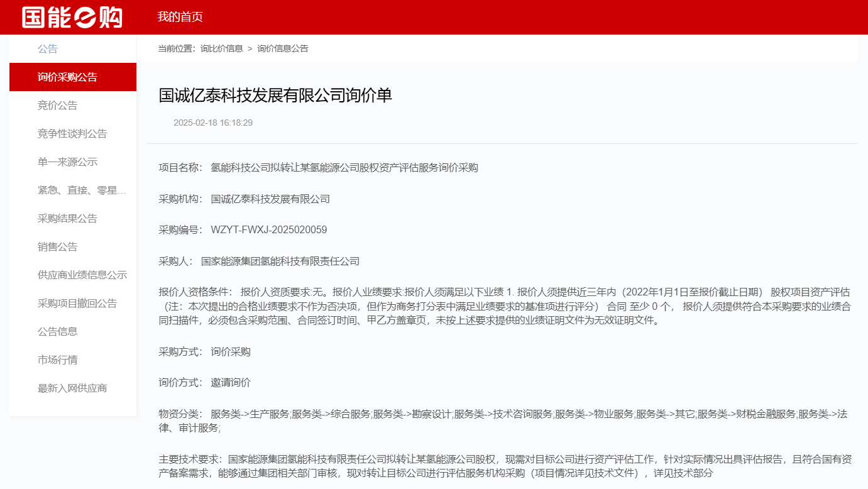Select 公告 in the sidebar
Screen dimensions: 868x489
(48, 49)
